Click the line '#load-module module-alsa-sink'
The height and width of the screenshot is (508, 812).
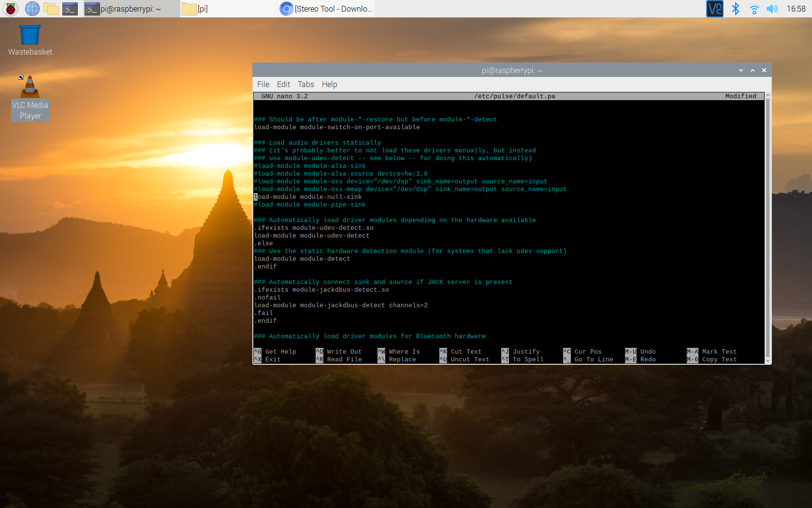310,166
